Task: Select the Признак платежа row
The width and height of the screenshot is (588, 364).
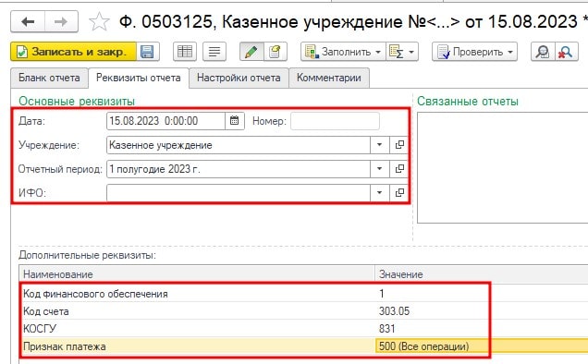Action: pos(304,346)
